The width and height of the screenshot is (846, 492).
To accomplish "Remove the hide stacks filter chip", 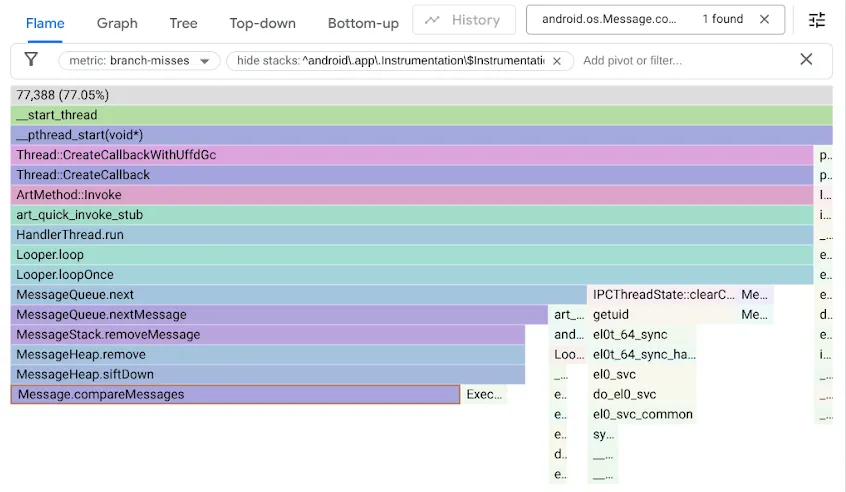I will 557,61.
